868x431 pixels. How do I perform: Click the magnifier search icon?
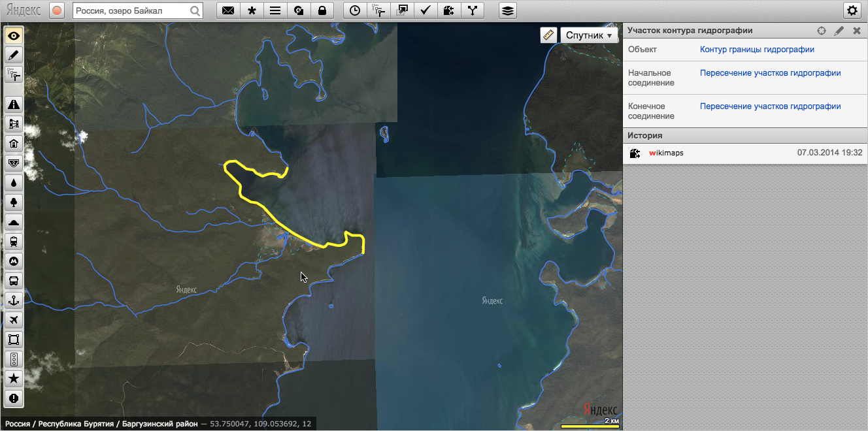point(195,11)
